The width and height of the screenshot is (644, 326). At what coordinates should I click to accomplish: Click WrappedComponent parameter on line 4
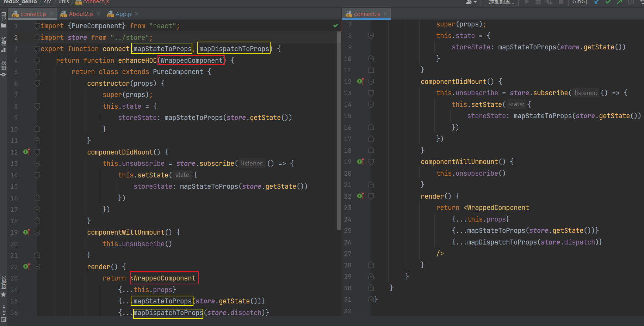pyautogui.click(x=192, y=60)
